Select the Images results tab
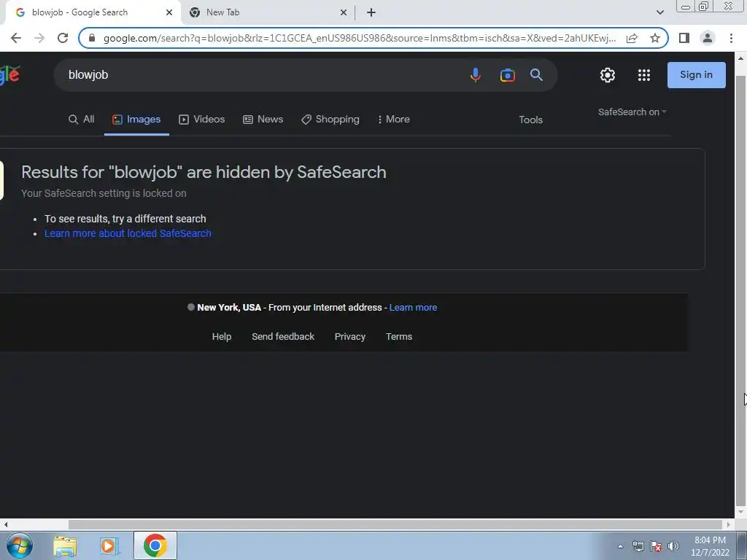The image size is (747, 560). coord(136,119)
